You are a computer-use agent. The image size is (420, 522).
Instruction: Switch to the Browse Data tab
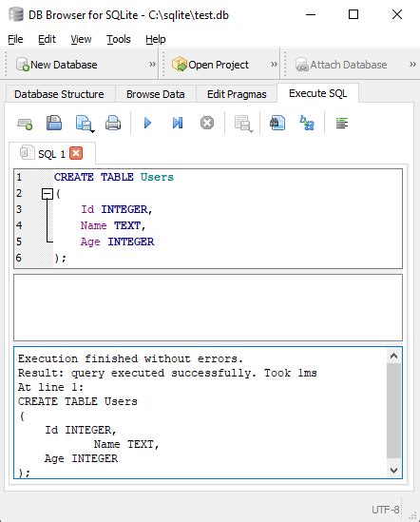pos(156,94)
